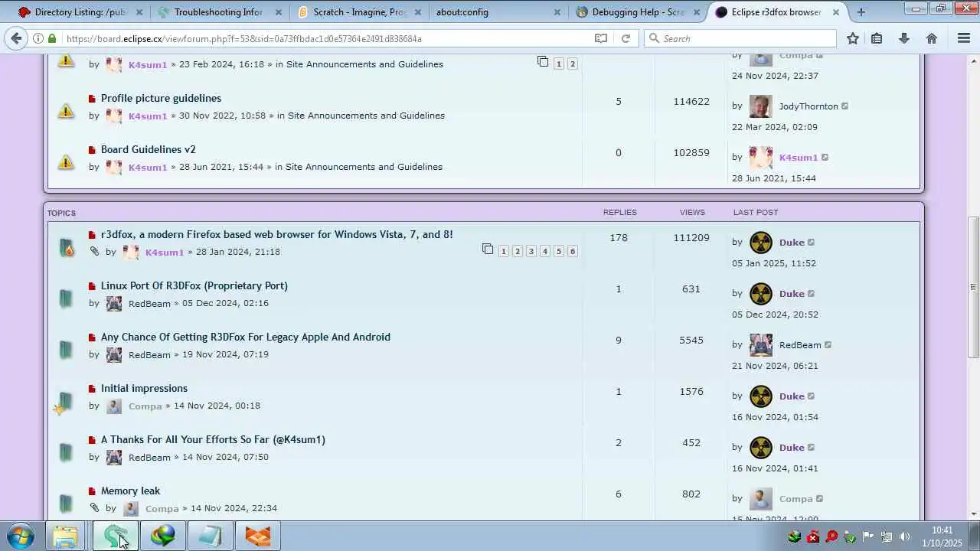This screenshot has width=980, height=551.
Task: Close the Eclipse r3dfox browser tab
Action: tap(836, 12)
